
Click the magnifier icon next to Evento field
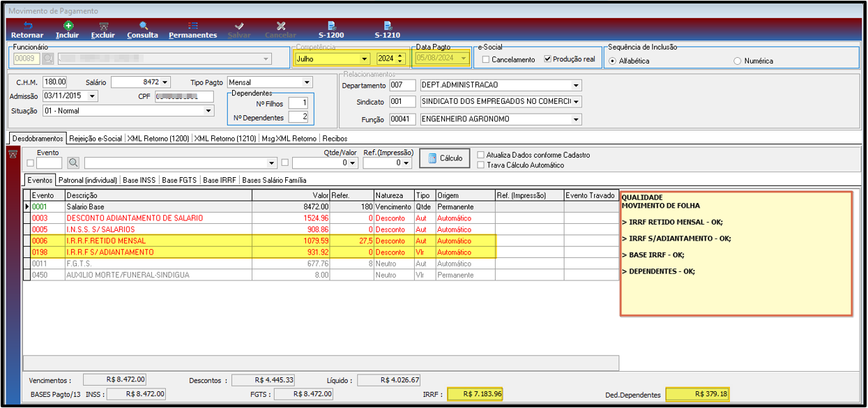(x=73, y=163)
